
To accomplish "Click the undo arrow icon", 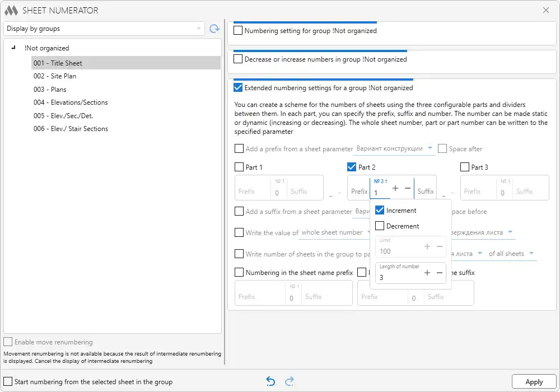I will pos(270,381).
